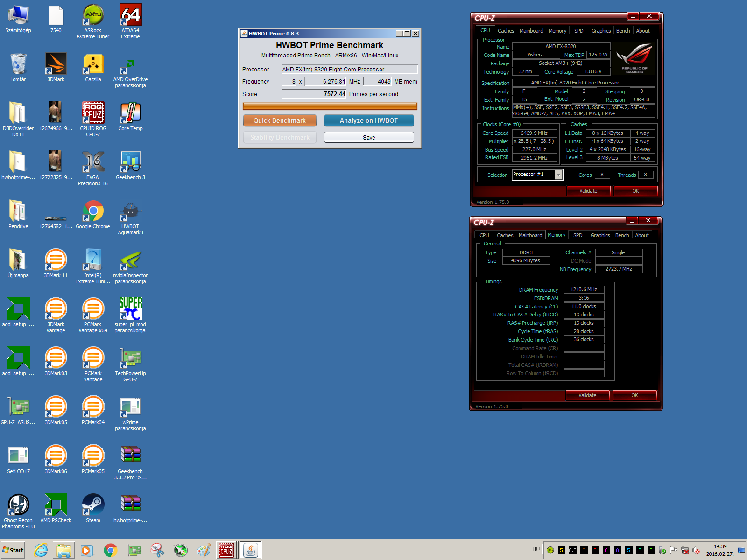
Task: Open the SetLOD17 desktop icon
Action: point(18,460)
